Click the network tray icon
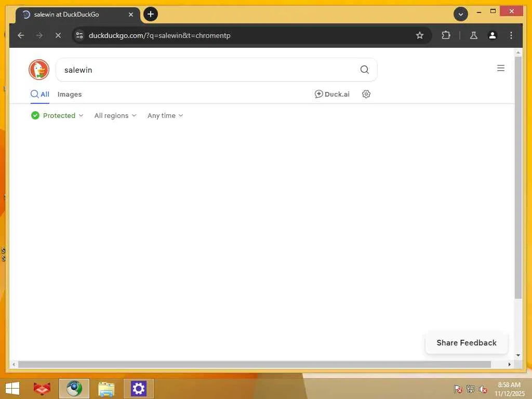This screenshot has height=399, width=532. tap(470, 389)
